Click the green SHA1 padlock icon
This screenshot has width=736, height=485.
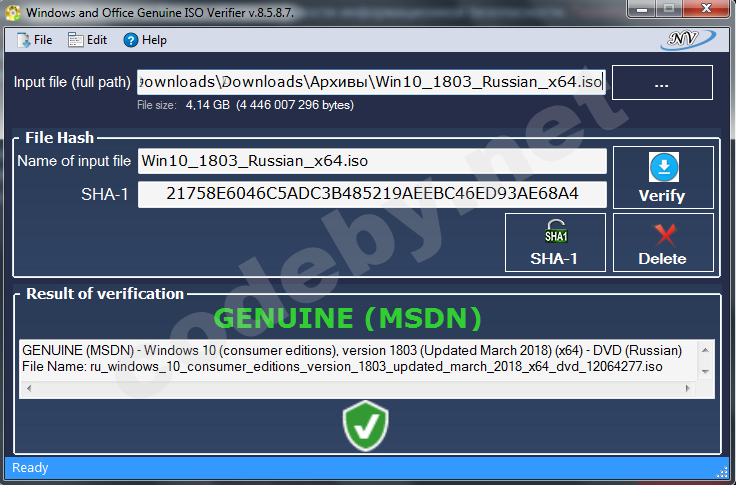556,231
